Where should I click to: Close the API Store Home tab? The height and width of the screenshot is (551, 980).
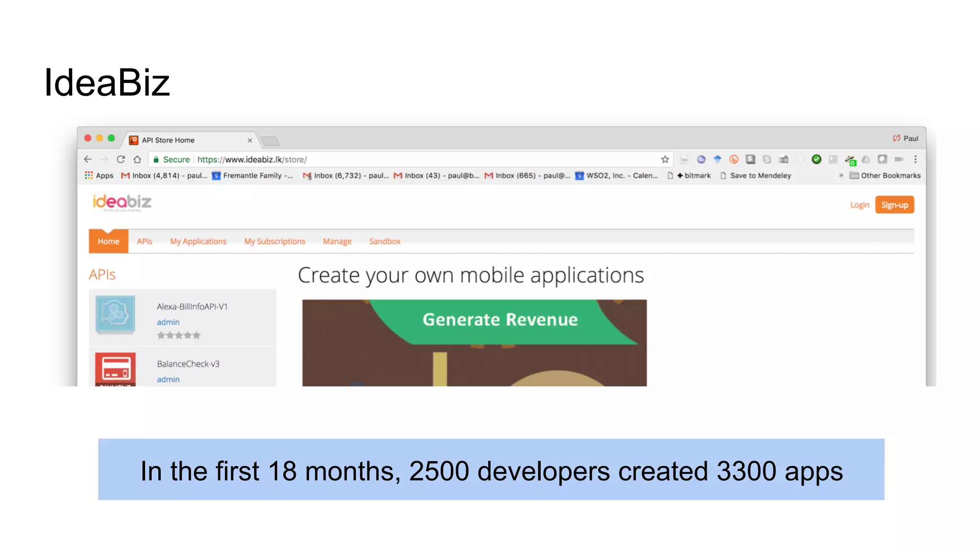click(x=250, y=140)
